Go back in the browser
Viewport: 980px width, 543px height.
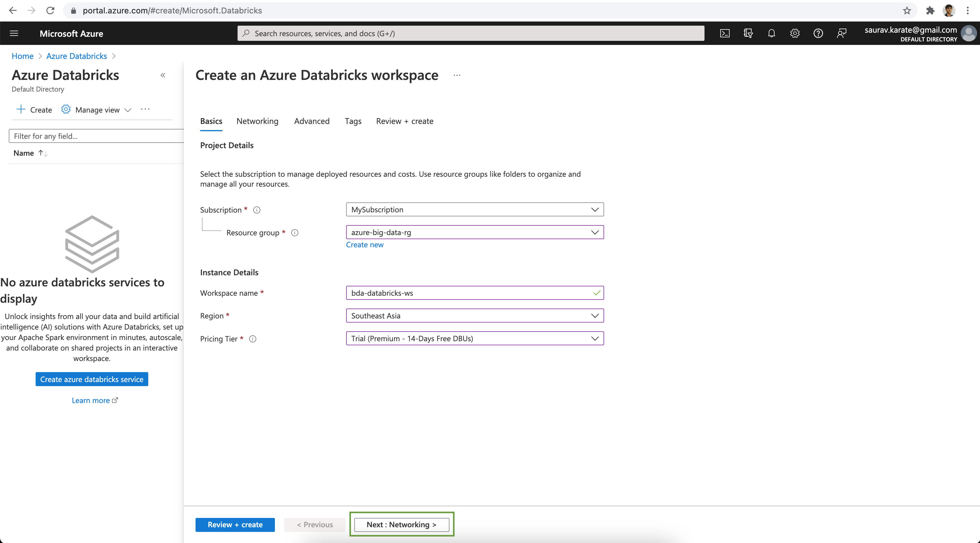click(x=13, y=11)
